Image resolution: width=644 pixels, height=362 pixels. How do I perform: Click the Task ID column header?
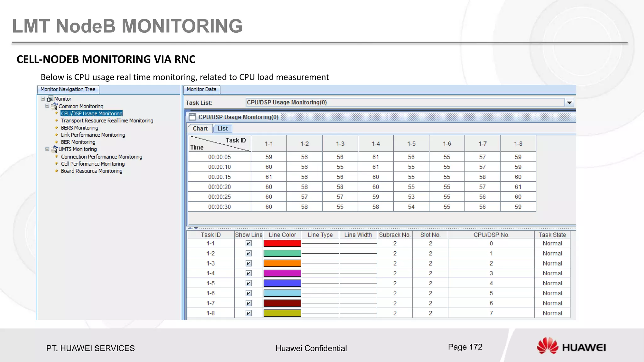211,235
